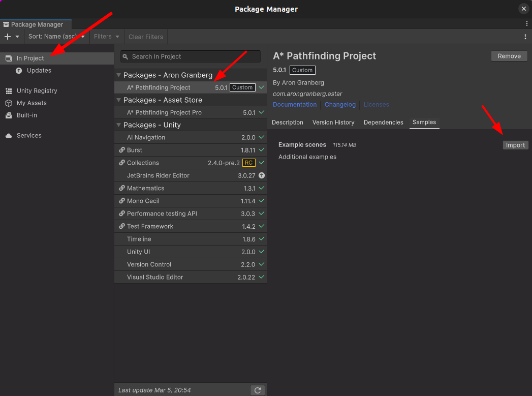532x396 pixels.
Task: Select the My Assets box icon
Action: point(9,103)
